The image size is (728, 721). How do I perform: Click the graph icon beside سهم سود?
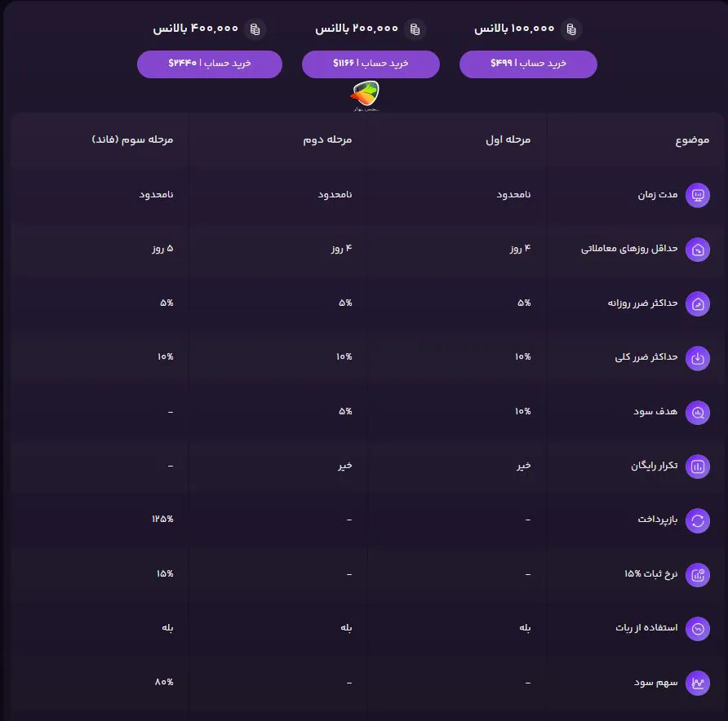[x=698, y=683]
